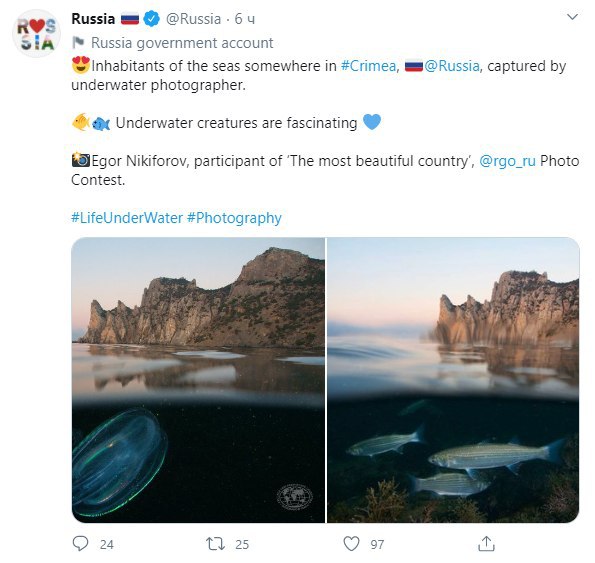This screenshot has height=563, width=595.
Task: Open the reply speech bubble icon
Action: click(x=80, y=544)
